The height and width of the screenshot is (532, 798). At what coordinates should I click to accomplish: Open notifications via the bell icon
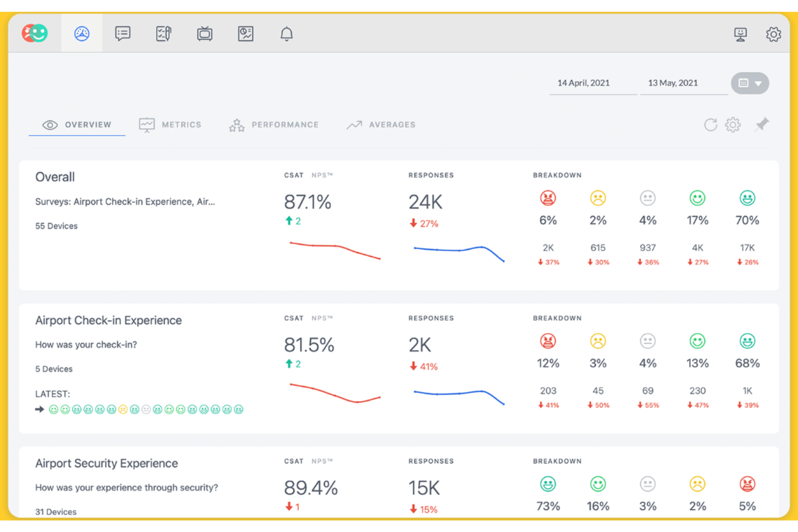click(286, 33)
